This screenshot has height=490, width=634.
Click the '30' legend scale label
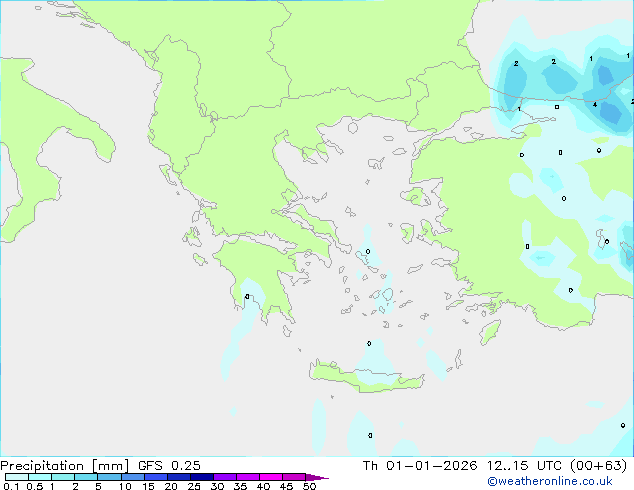click(x=217, y=486)
